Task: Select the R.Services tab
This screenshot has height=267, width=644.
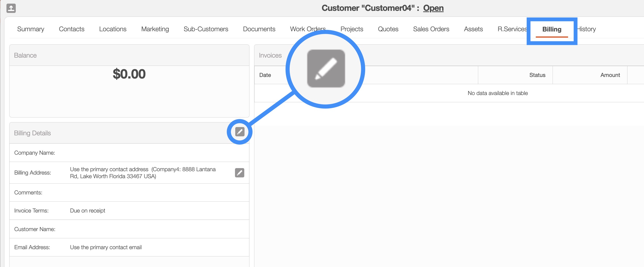Action: [512, 29]
